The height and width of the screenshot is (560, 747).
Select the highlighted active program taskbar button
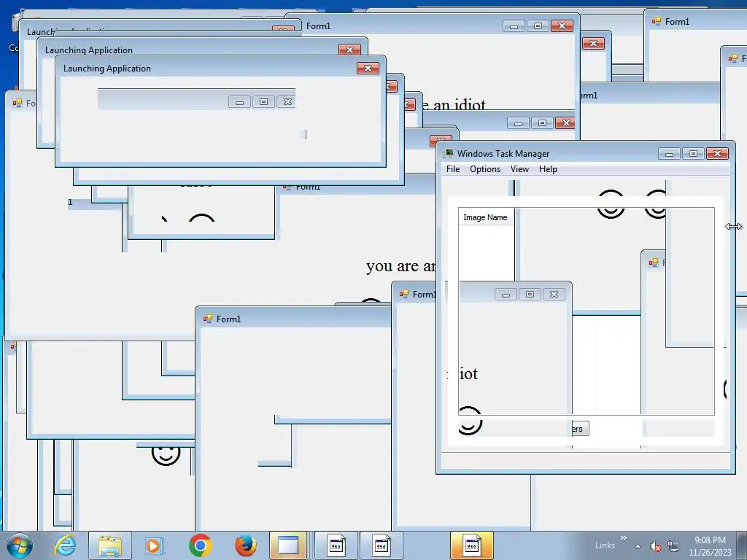472,545
